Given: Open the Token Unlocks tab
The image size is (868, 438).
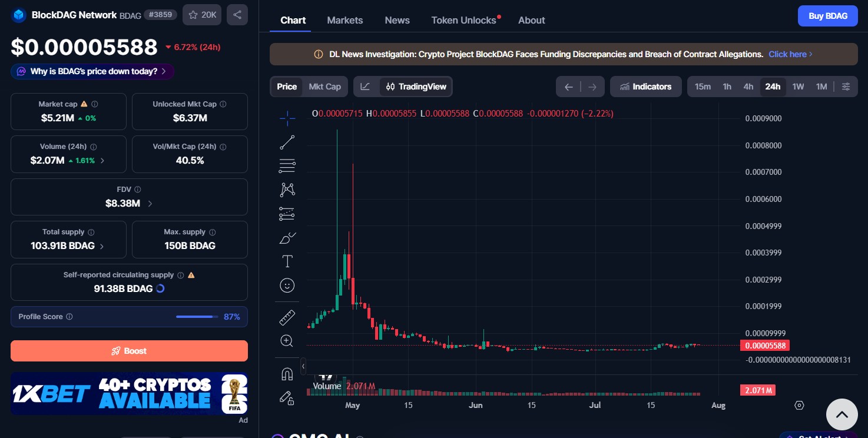Looking at the screenshot, I should tap(464, 20).
